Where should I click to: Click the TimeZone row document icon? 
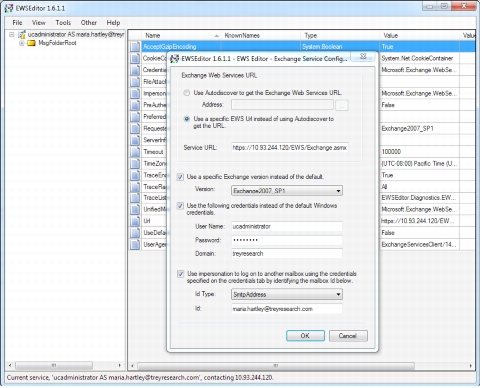point(135,163)
